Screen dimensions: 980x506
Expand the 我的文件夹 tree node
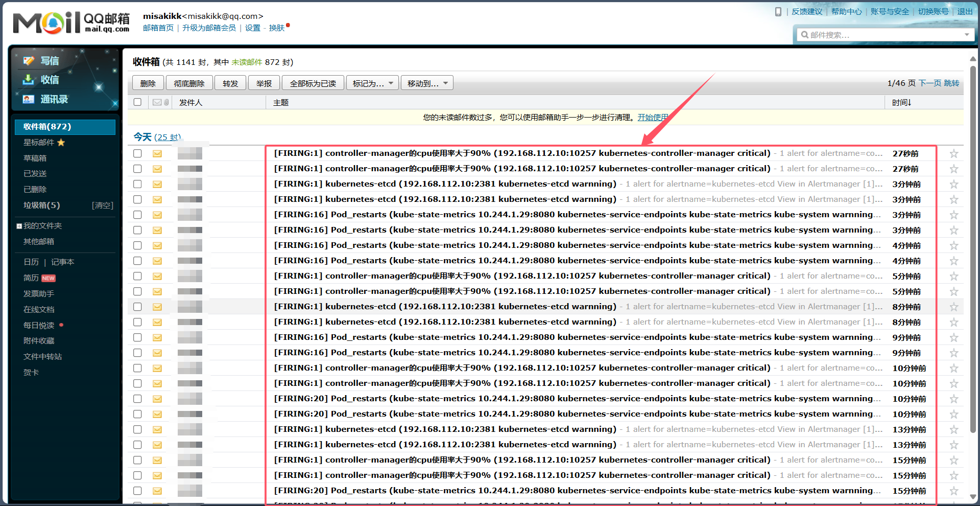(x=19, y=226)
